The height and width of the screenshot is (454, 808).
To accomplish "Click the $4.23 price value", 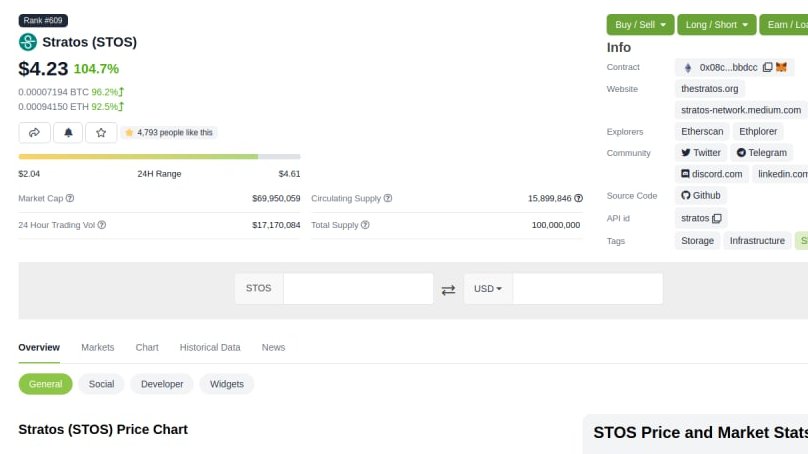I will [x=43, y=69].
